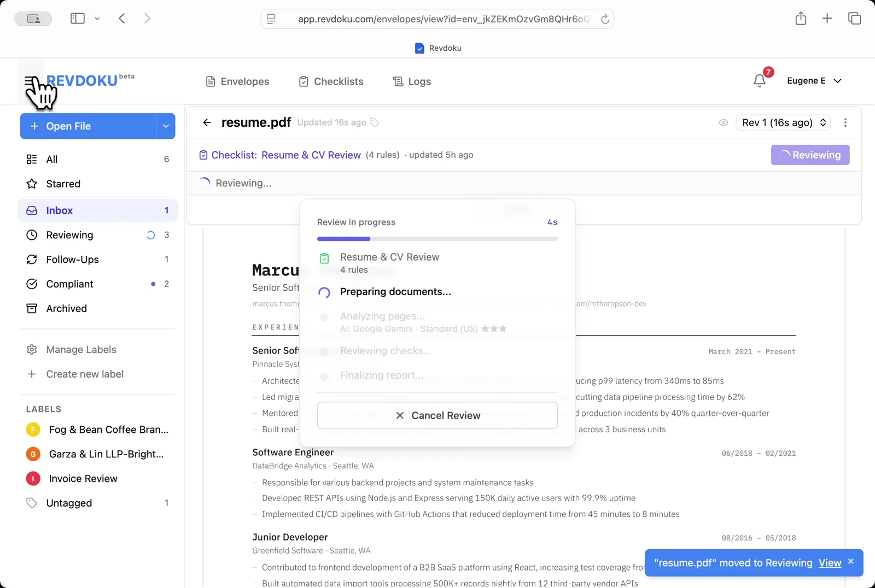
Task: Reload the page in the address bar
Action: (x=605, y=19)
